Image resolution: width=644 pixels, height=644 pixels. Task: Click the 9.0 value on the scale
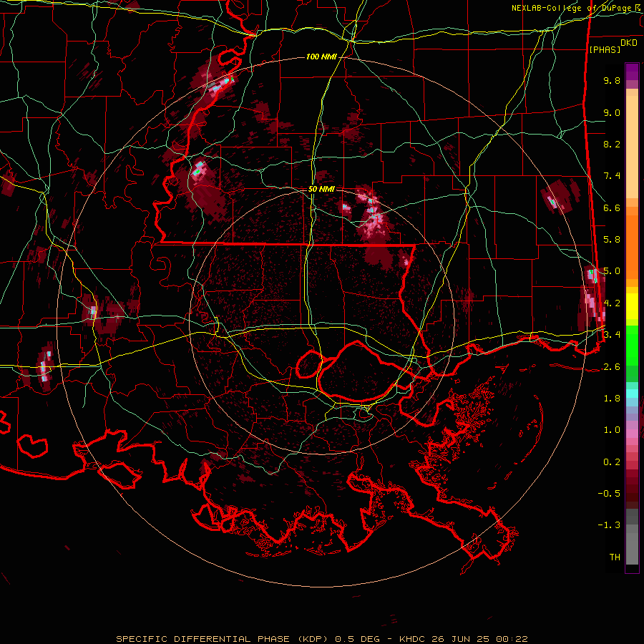click(x=612, y=112)
